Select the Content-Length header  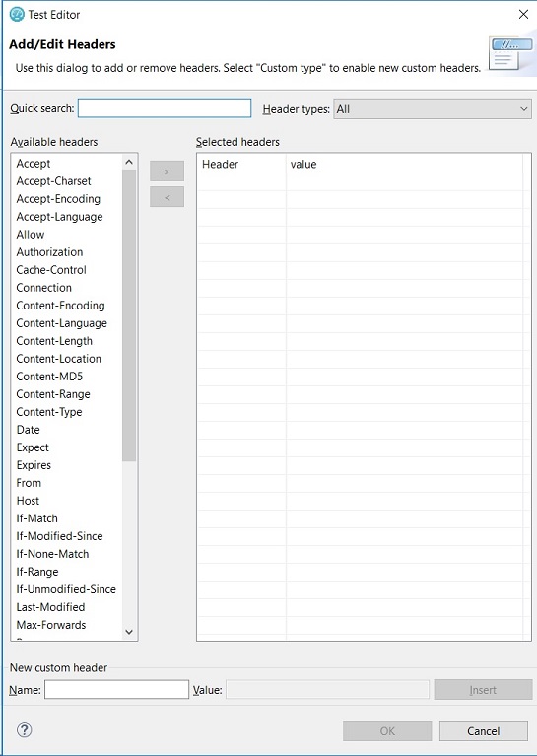point(54,341)
